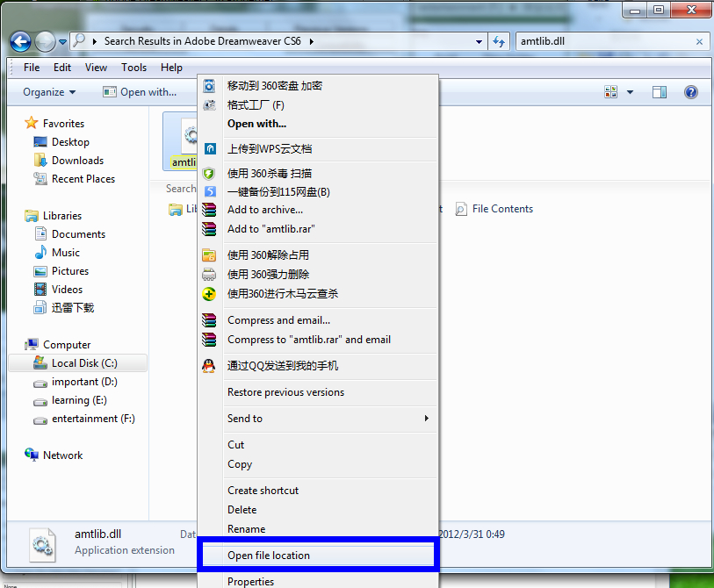Choose Compress to "amtlib.rar" and email
The image size is (714, 588).
319,340
